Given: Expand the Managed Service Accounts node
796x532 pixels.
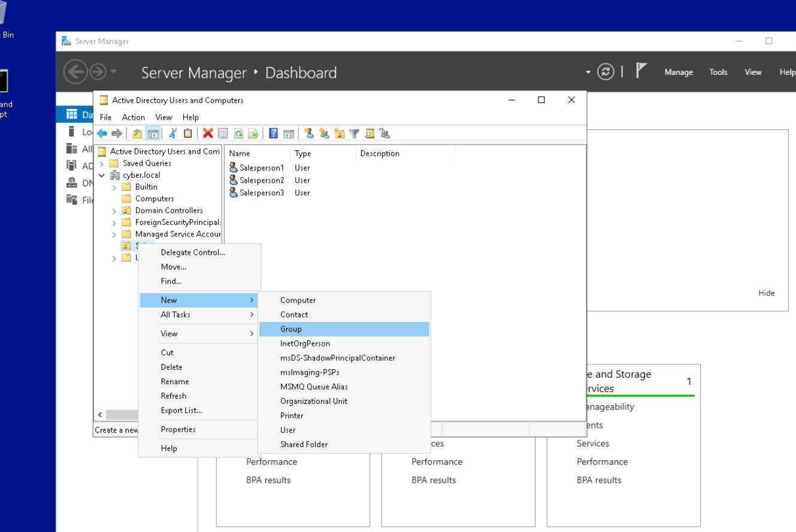Looking at the screenshot, I should point(114,235).
